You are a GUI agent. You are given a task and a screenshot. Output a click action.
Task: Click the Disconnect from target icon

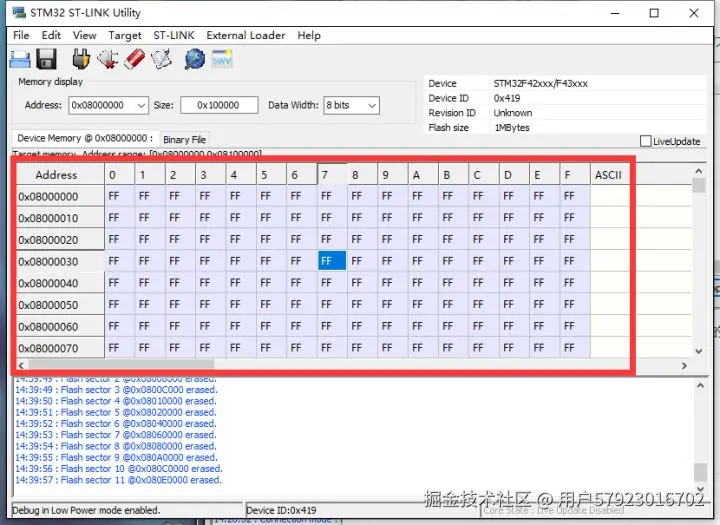107,59
